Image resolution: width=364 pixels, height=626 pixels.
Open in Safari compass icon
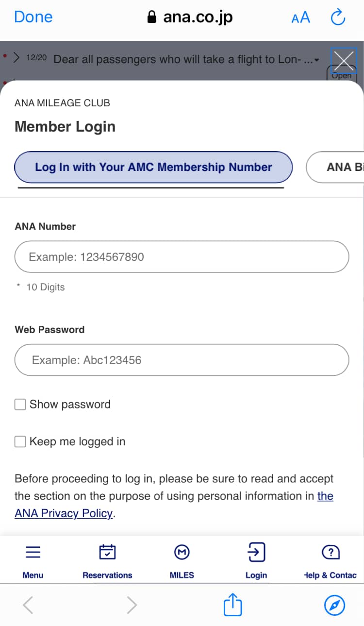[334, 605]
